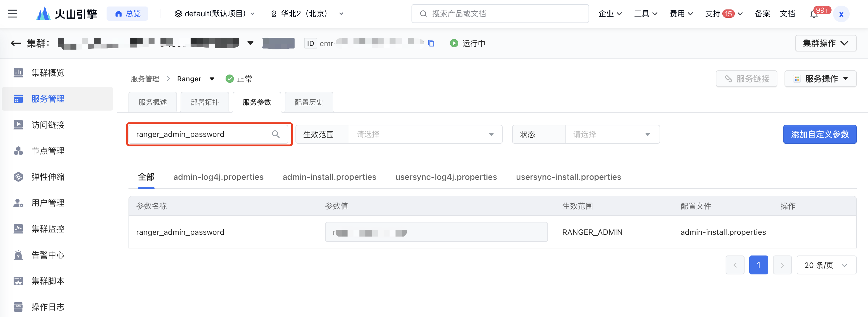Select 操作日志 in the sidebar
This screenshot has width=868, height=317.
(x=58, y=307)
